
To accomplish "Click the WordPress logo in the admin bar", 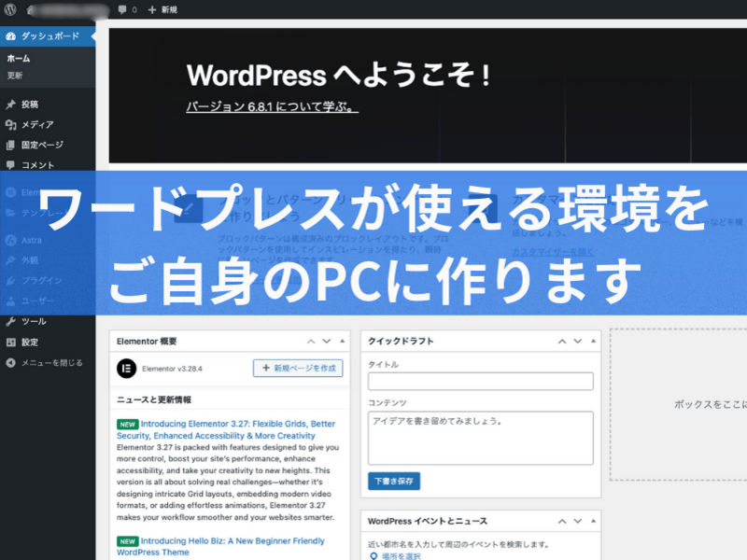I will [x=10, y=9].
